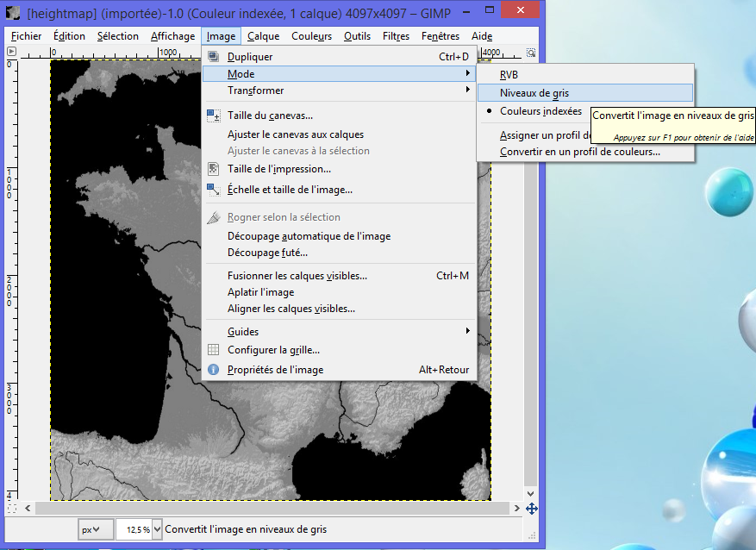The height and width of the screenshot is (550, 756).
Task: Select the Couleurs indexées radio option
Action: click(x=540, y=111)
